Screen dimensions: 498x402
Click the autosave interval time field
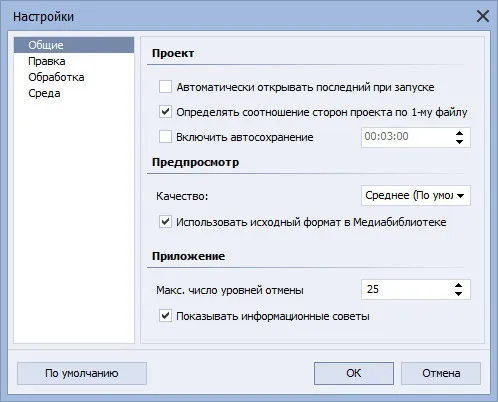pos(406,137)
